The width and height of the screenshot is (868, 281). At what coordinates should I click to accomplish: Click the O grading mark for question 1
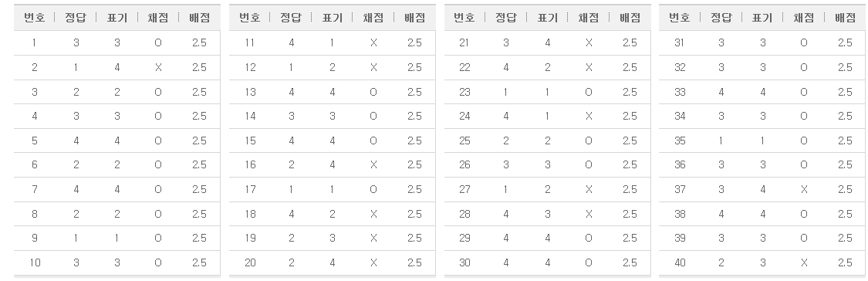point(158,42)
